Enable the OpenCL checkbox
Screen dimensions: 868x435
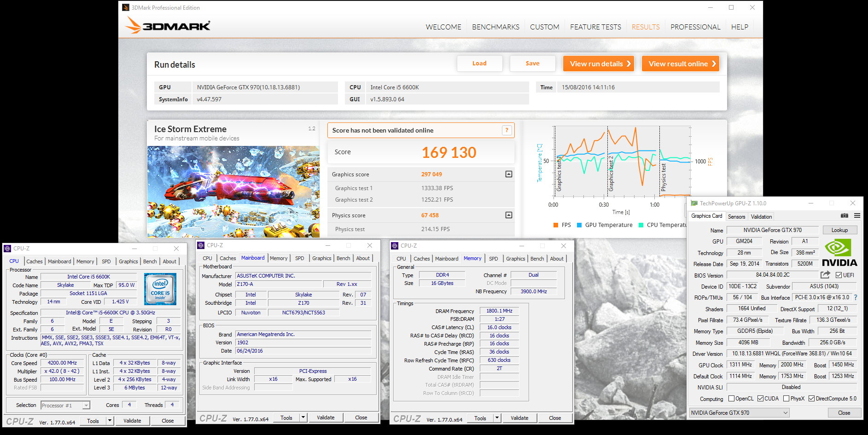(731, 399)
